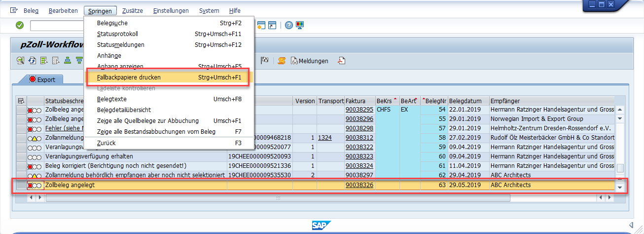The image size is (644, 234).
Task: Choose Belegdetailübersicht menu entry
Action: 169,110
